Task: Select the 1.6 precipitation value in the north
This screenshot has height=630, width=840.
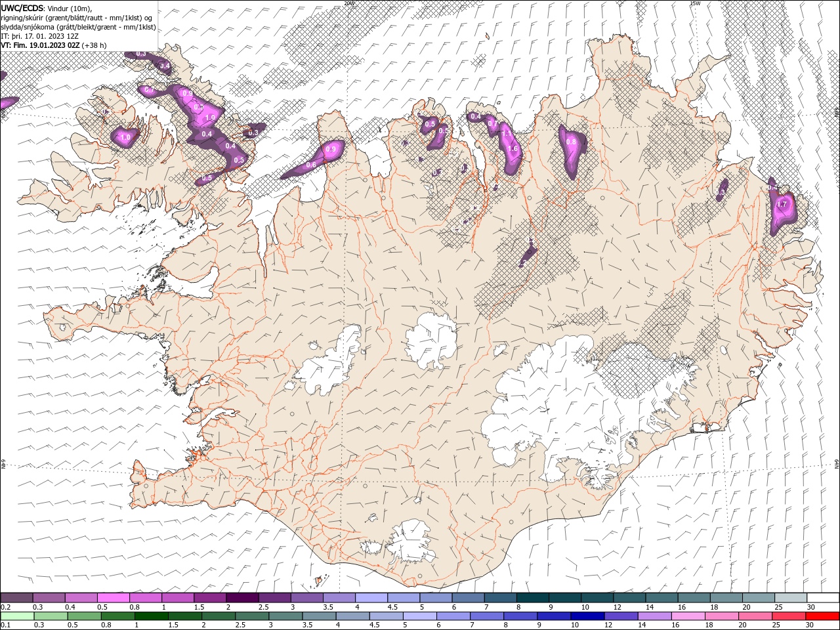Action: point(513,149)
